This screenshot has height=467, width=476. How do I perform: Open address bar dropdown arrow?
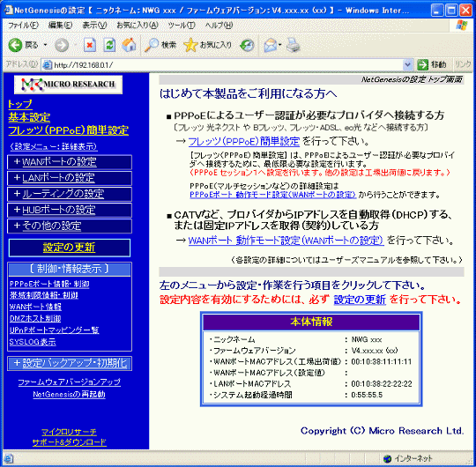point(407,64)
